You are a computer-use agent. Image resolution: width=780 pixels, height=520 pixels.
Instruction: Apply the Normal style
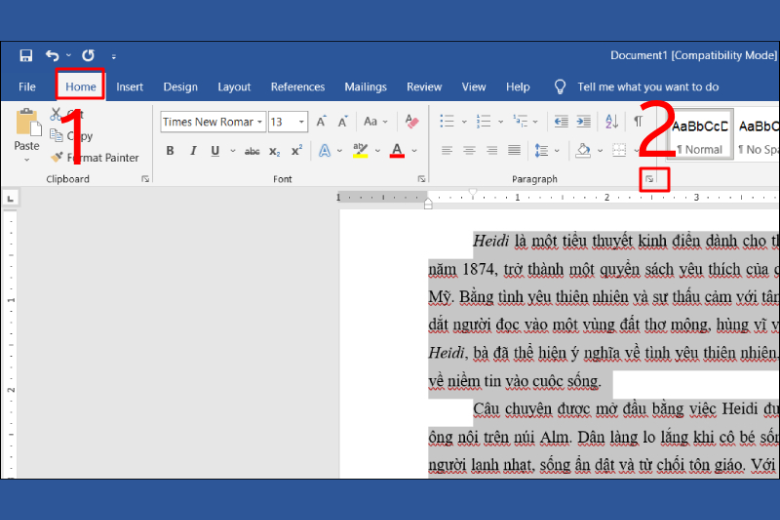point(699,134)
